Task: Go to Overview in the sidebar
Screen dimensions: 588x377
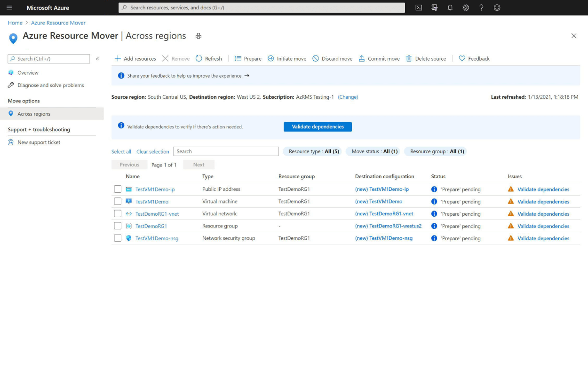Action: 28,73
